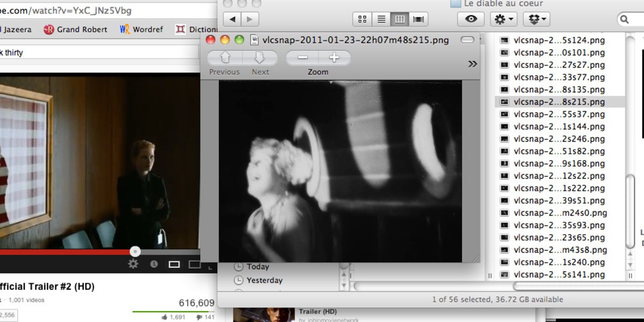Open YouTube player settings gear
644x322 pixels.
133,264
